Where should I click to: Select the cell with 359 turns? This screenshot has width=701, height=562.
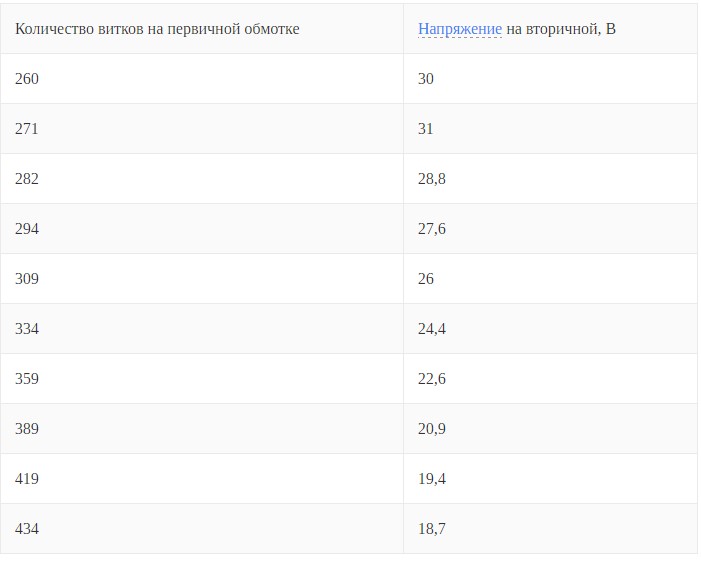pyautogui.click(x=27, y=379)
